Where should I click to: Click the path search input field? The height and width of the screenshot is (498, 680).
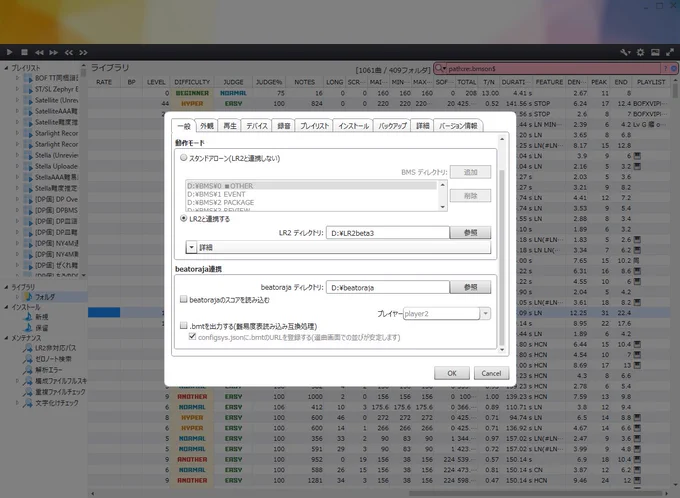tap(554, 69)
